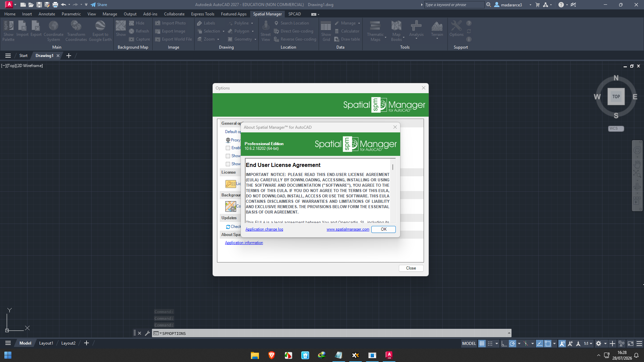This screenshot has width=644, height=362.
Task: Switch to the Express Tools tab
Action: click(x=203, y=14)
